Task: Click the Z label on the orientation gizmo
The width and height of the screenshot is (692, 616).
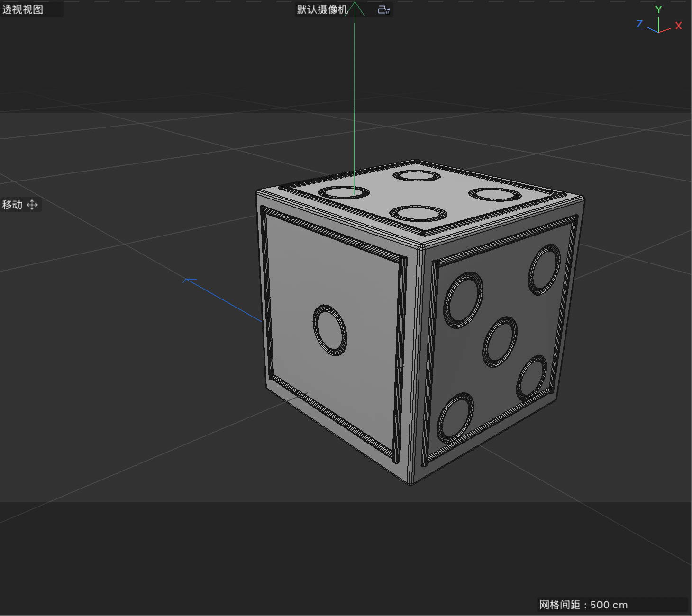Action: tap(638, 25)
